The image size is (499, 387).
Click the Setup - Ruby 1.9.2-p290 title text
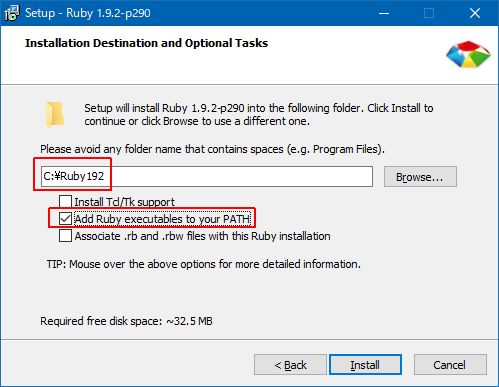88,13
